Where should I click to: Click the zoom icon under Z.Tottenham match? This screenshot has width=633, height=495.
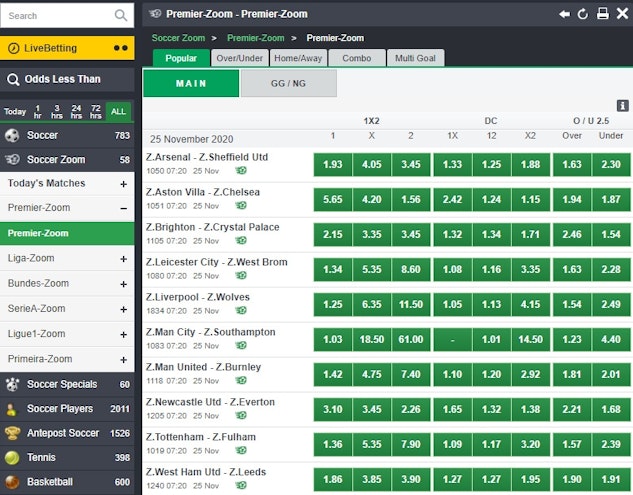click(241, 451)
